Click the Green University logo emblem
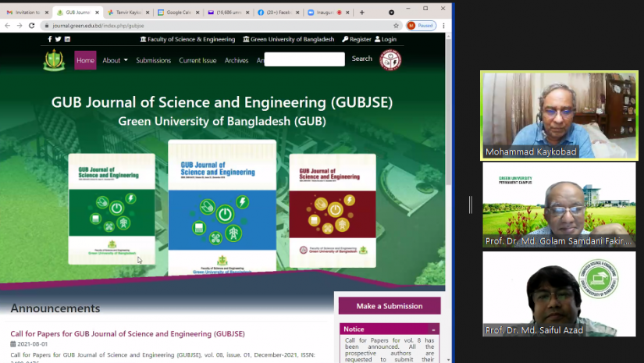Viewport: 644px width, 363px height. coord(54,60)
